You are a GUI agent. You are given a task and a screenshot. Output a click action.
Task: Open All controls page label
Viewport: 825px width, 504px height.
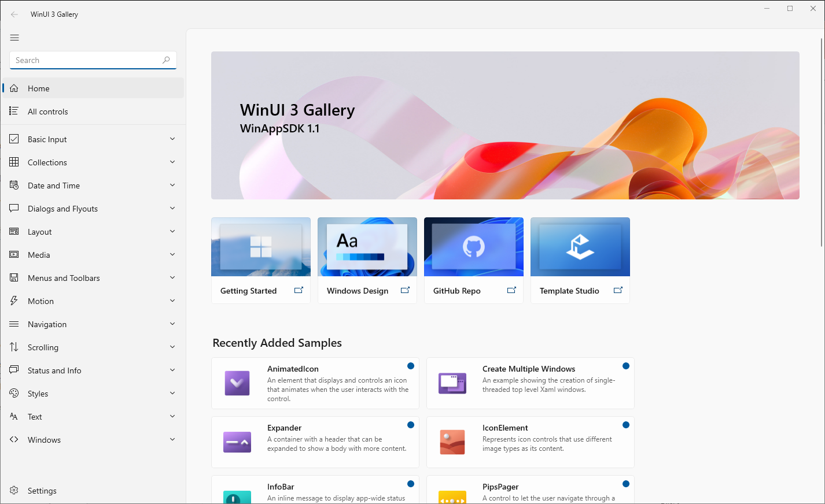click(x=48, y=112)
